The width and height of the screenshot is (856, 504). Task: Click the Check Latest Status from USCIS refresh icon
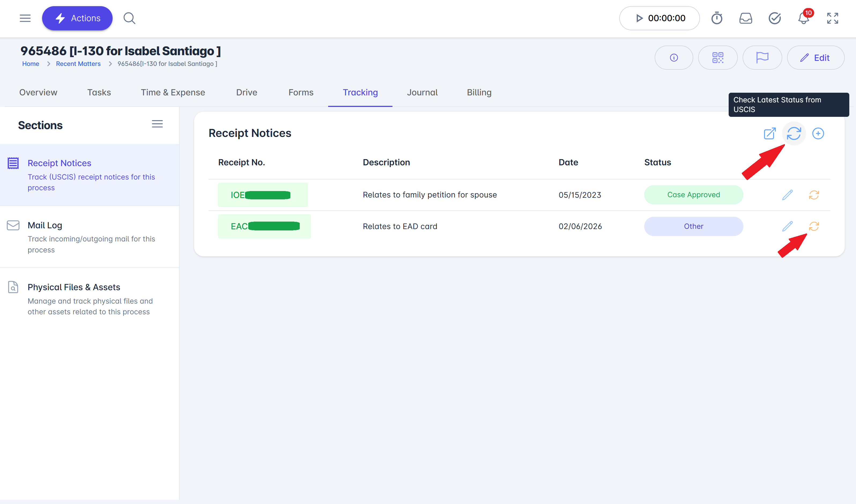coord(794,133)
